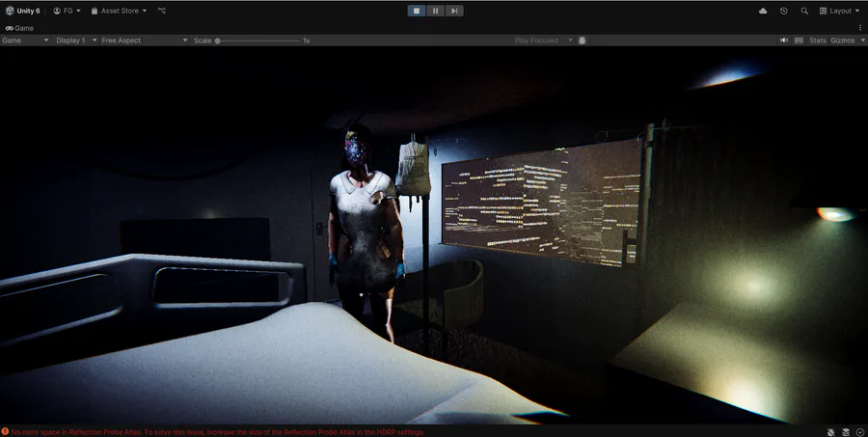Image resolution: width=868 pixels, height=437 pixels.
Task: Open the Asset Store dropdown
Action: tap(119, 11)
